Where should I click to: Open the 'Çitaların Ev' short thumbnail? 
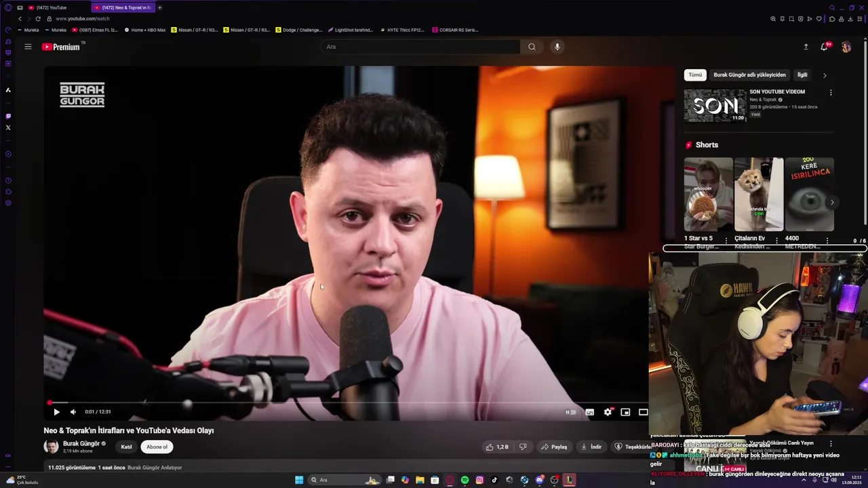coord(759,195)
